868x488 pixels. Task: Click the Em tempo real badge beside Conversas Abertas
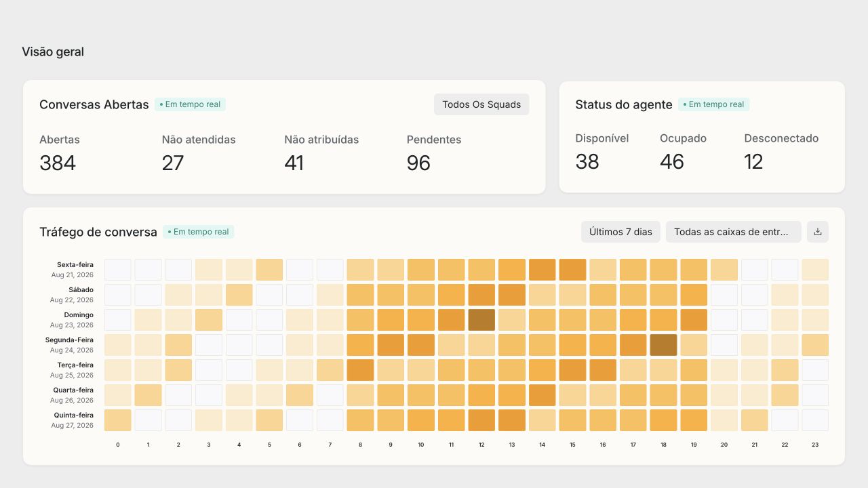coord(190,104)
